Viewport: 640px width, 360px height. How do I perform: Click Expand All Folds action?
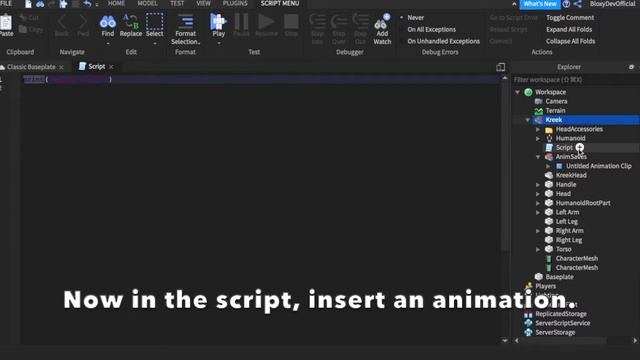click(569, 29)
